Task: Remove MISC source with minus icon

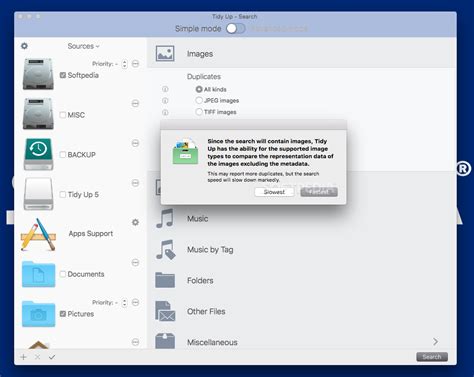Action: point(135,103)
